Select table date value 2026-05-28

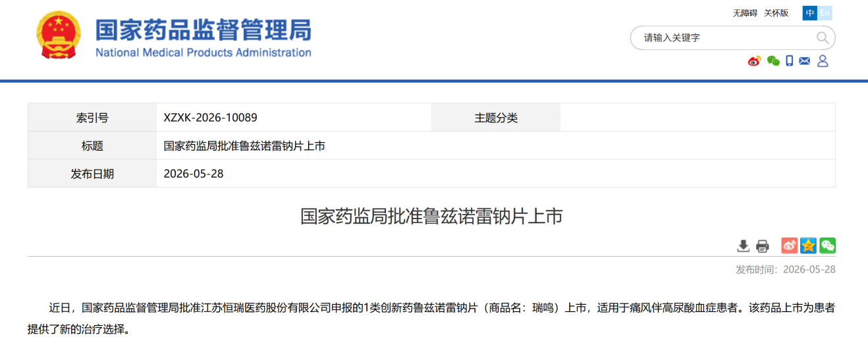194,174
